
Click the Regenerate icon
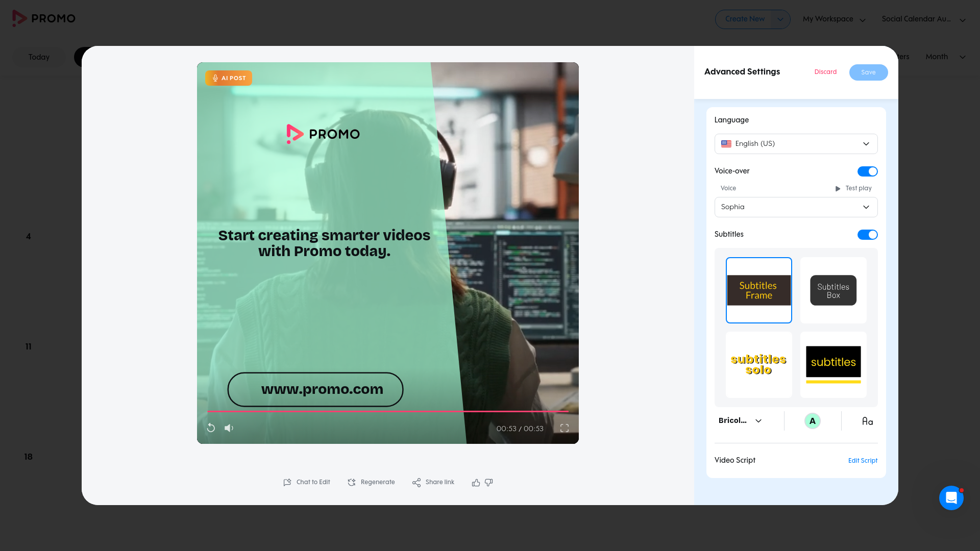tap(352, 482)
